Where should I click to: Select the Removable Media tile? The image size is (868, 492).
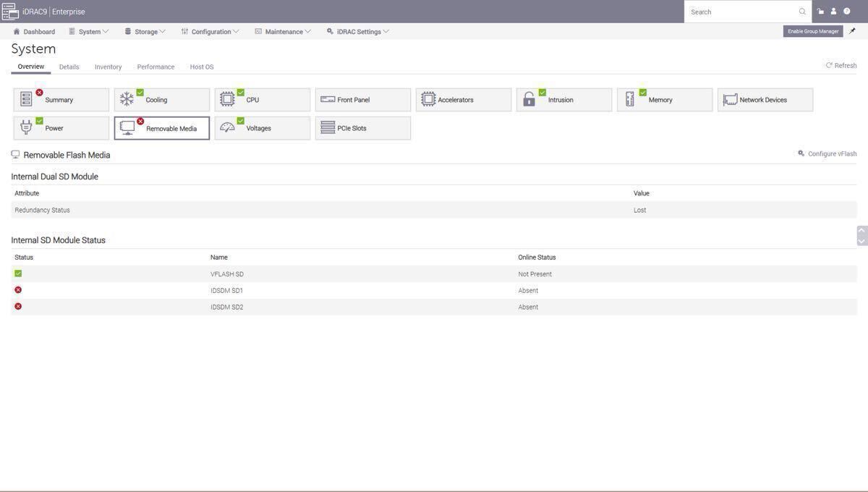tap(162, 128)
